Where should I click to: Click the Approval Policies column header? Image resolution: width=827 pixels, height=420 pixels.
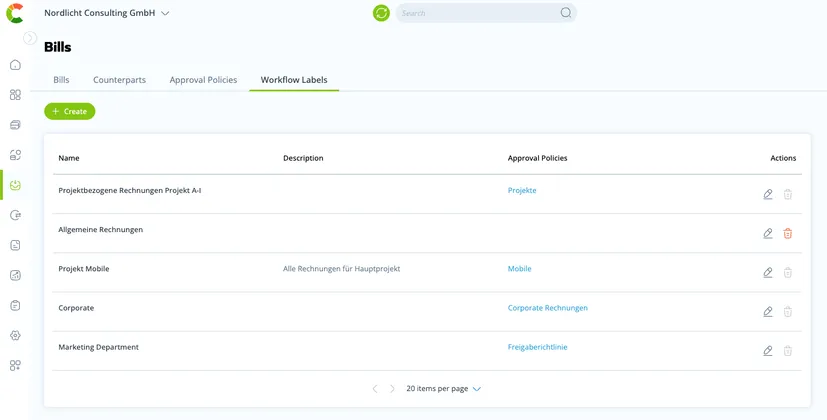pyautogui.click(x=537, y=158)
